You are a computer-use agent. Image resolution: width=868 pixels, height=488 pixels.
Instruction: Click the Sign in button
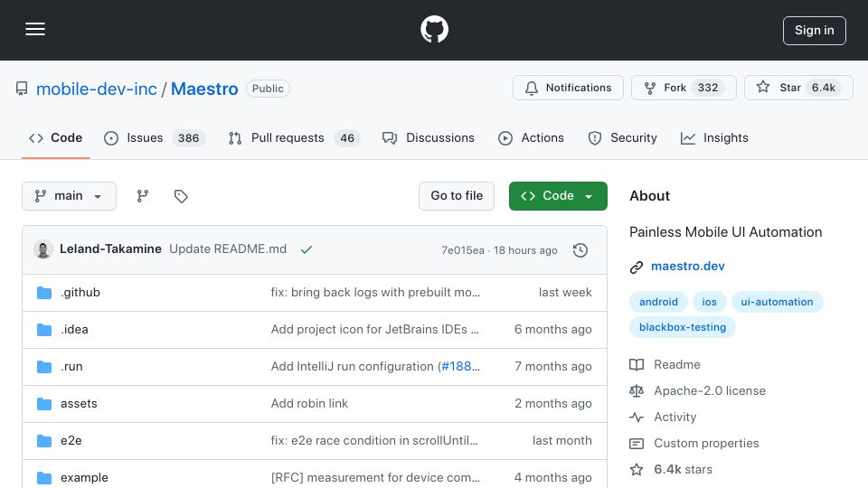[x=815, y=31]
